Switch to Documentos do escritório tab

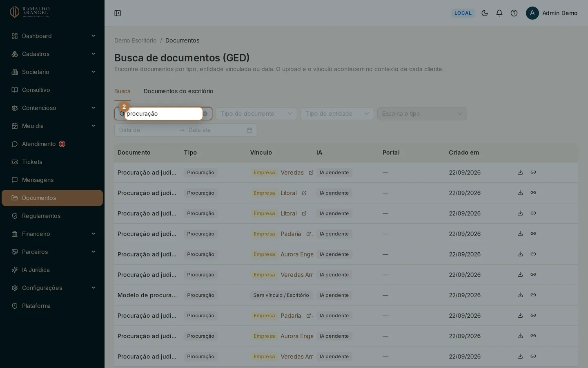(x=178, y=91)
